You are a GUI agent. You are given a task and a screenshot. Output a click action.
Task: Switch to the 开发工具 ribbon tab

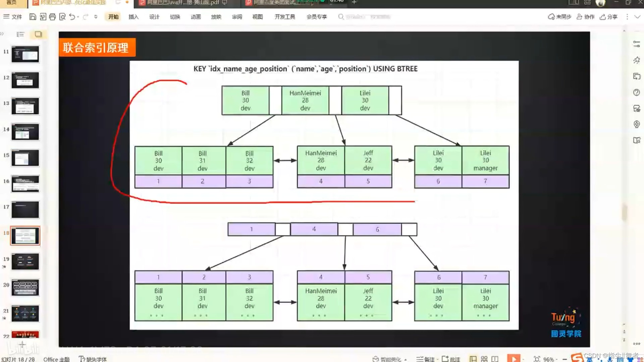(285, 17)
